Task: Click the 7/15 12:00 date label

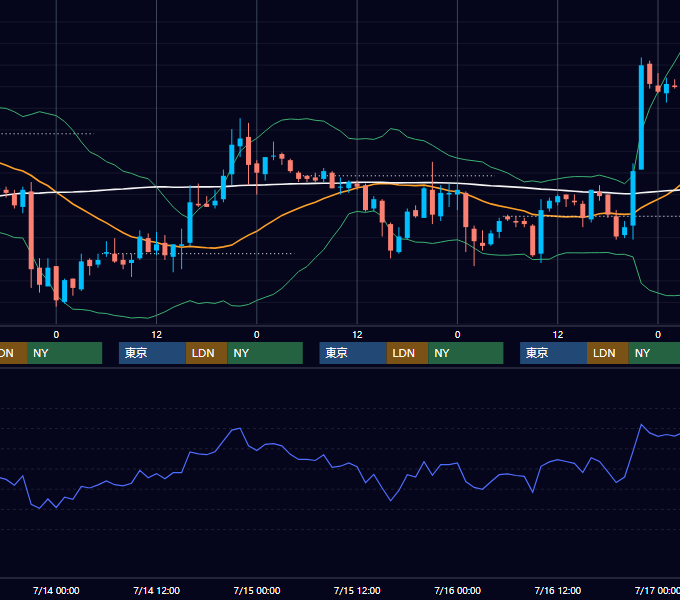Action: (357, 590)
